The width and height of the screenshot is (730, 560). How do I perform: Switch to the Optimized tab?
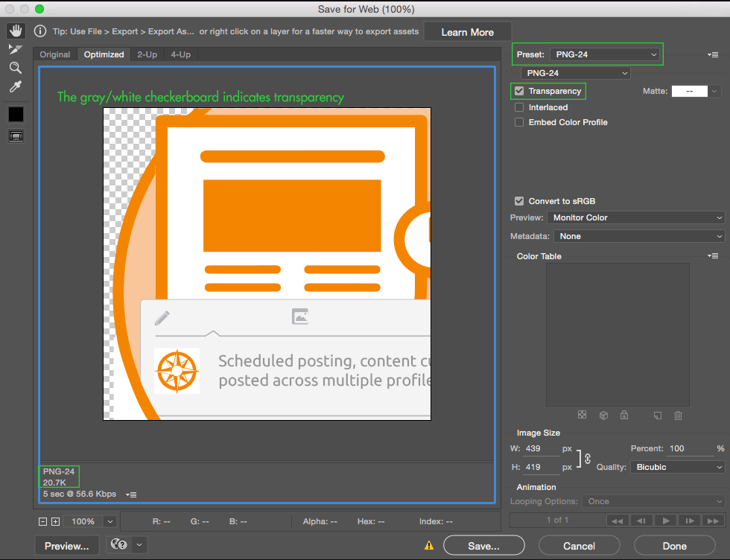coord(104,54)
